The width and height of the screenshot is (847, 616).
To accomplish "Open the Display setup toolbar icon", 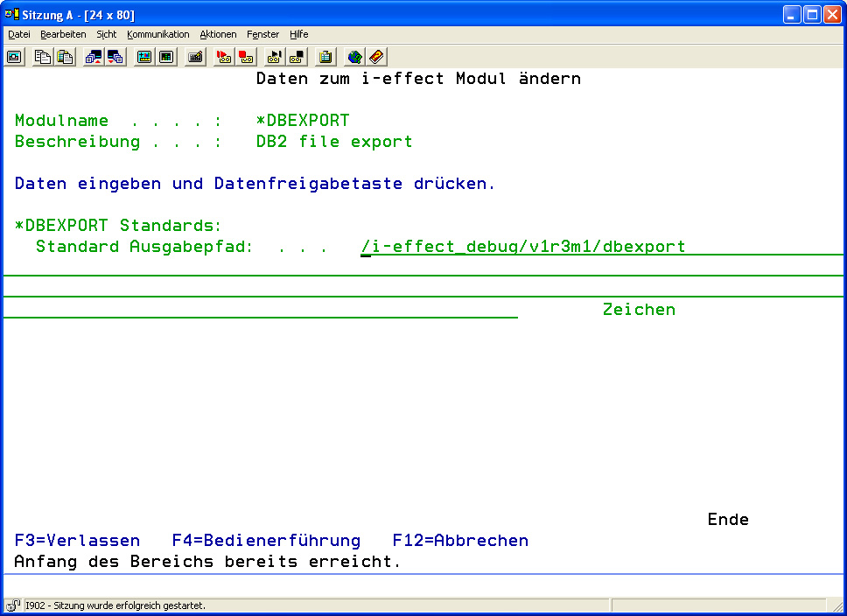I will pos(143,57).
